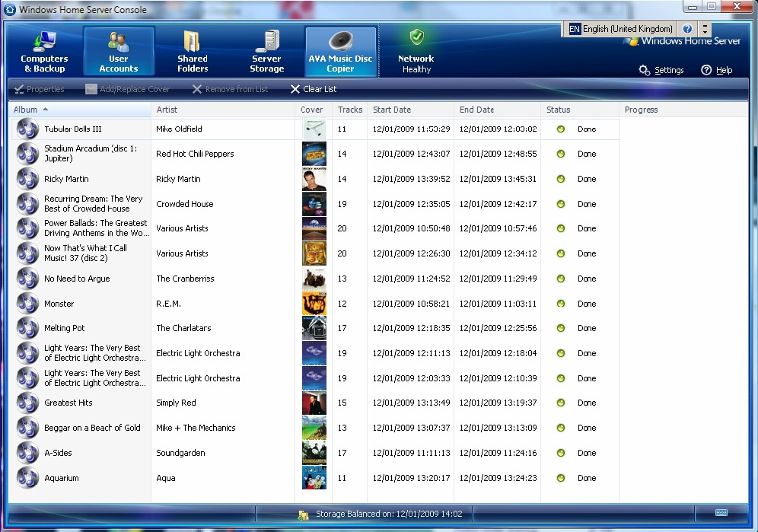Click the green status icon for A-Sides
This screenshot has height=532, width=758.
click(561, 453)
